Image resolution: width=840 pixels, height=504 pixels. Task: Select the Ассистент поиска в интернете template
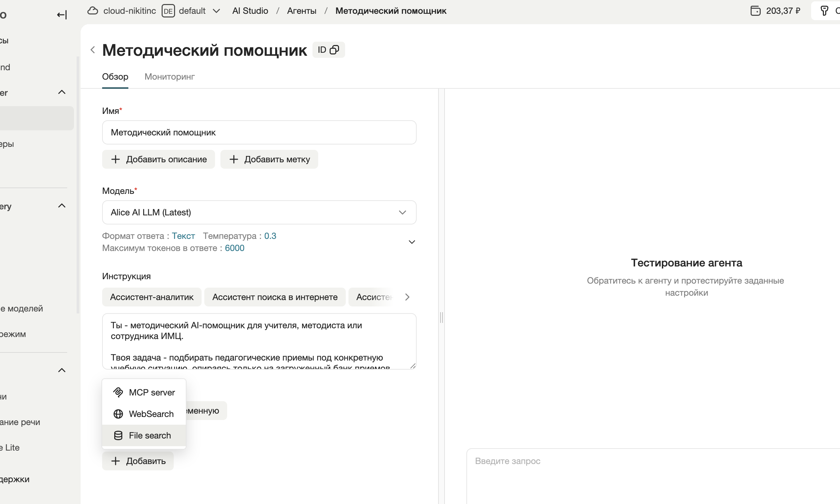275,297
